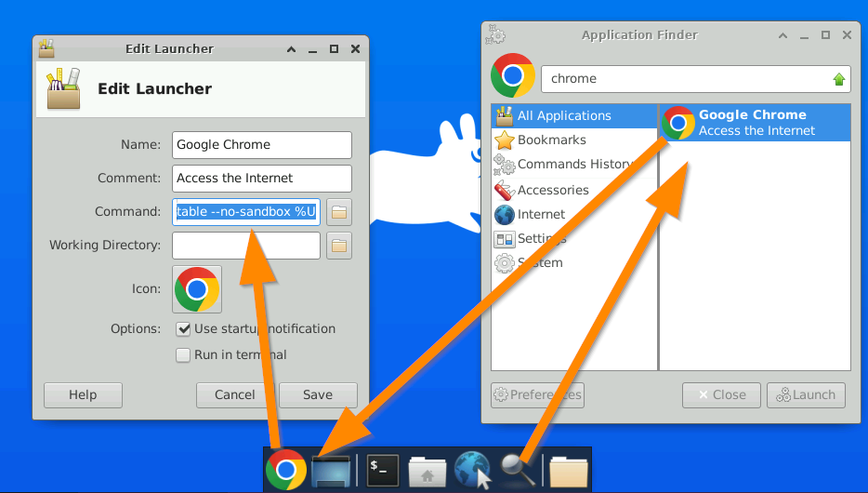Maximize the Application Finder window
The width and height of the screenshot is (868, 493).
[x=825, y=35]
